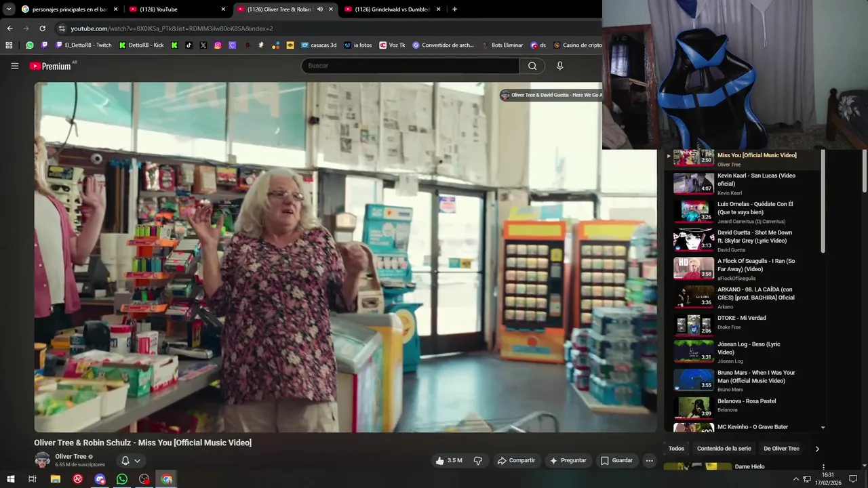Open Oliver Tree channel name link

pyautogui.click(x=71, y=457)
